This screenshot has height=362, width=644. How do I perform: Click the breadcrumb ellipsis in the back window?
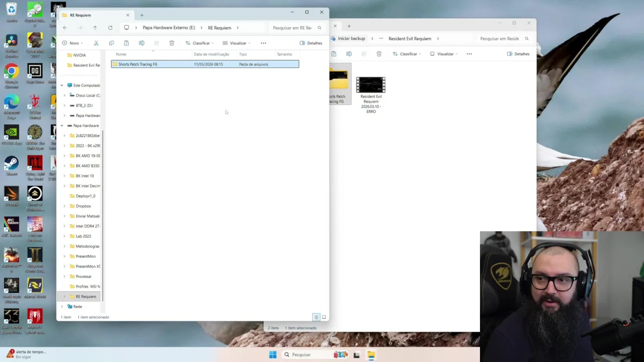pos(381,39)
